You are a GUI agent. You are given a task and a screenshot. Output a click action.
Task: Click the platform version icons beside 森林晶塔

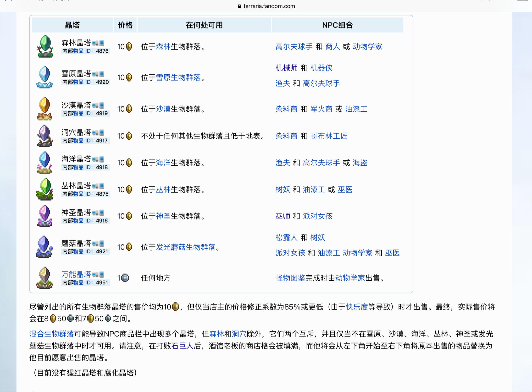coord(98,43)
